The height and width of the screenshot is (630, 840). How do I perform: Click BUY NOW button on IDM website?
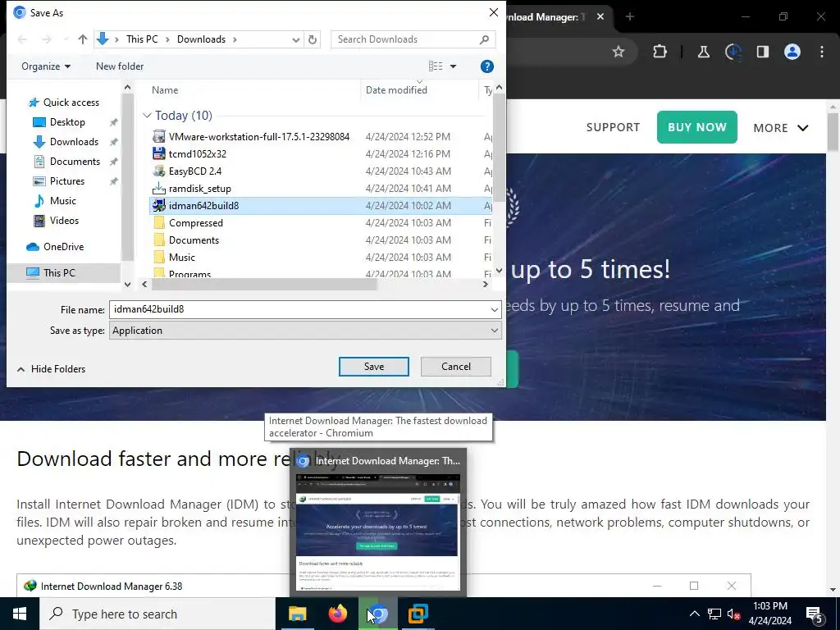pyautogui.click(x=697, y=127)
